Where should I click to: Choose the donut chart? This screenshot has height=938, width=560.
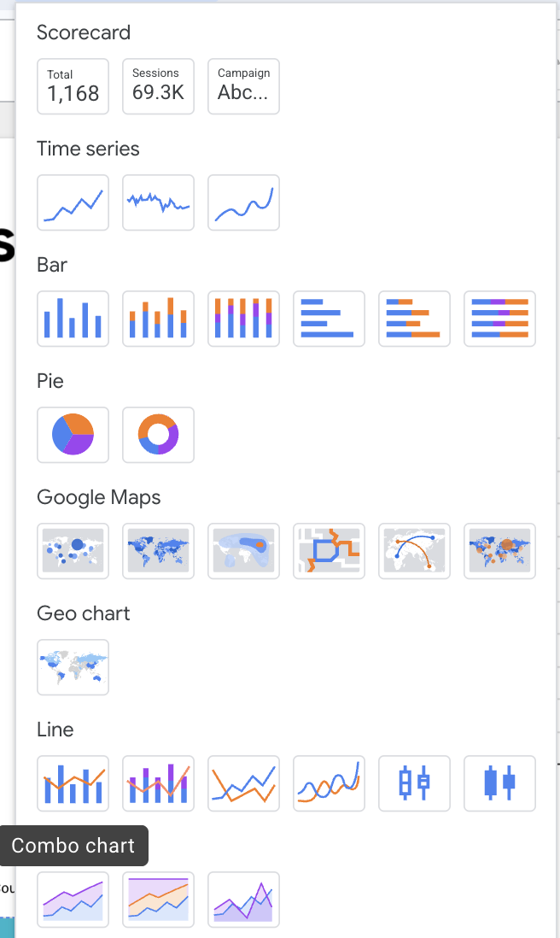(x=158, y=435)
